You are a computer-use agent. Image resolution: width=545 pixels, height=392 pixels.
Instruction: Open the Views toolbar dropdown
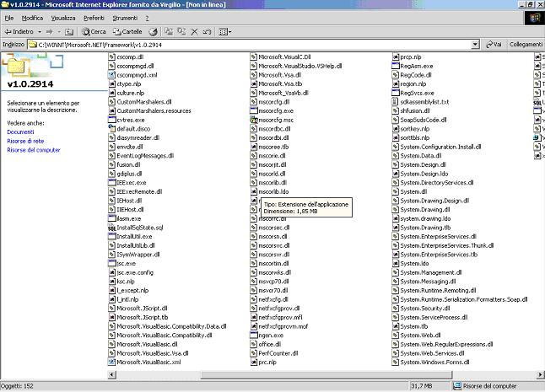225,31
